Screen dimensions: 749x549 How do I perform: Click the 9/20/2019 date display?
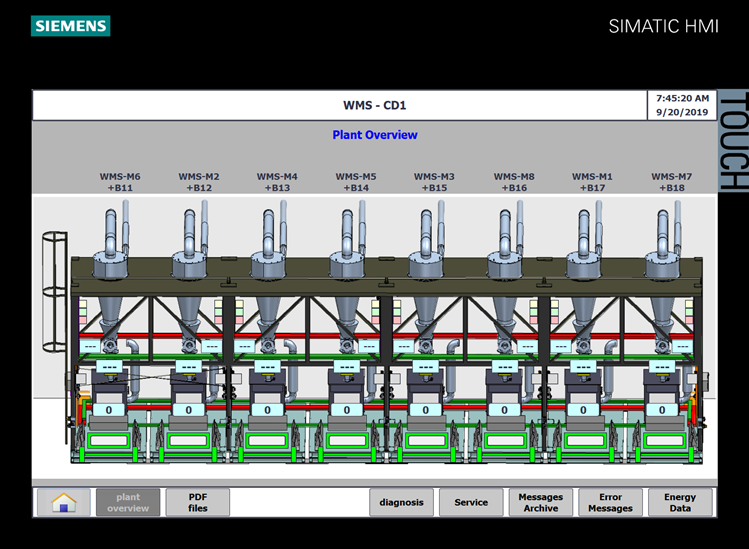tap(682, 112)
